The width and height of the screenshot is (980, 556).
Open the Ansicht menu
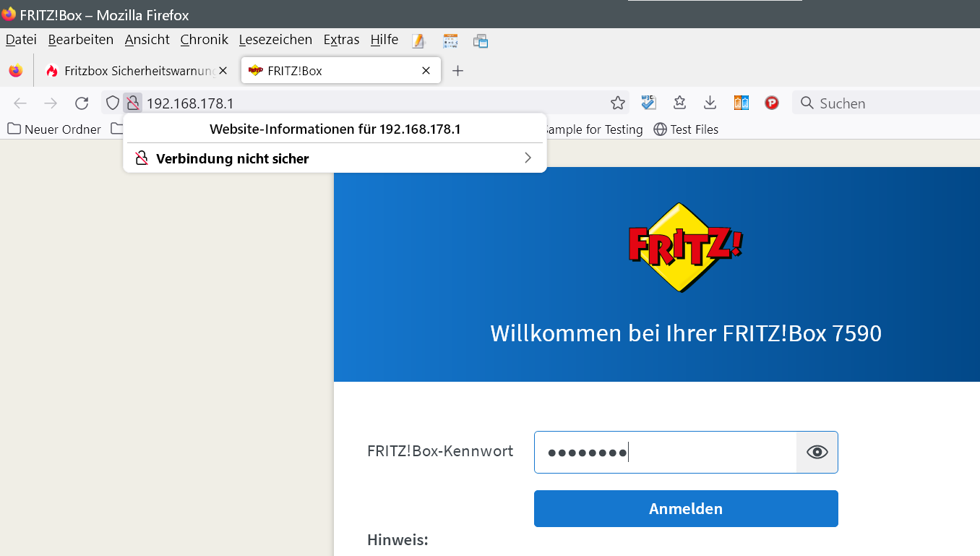click(147, 40)
